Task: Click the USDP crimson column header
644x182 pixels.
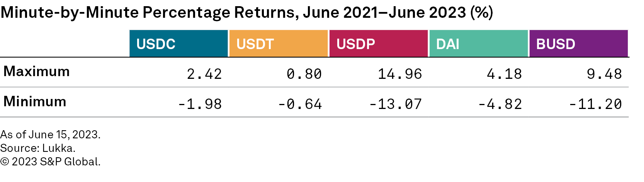Action: tap(378, 44)
